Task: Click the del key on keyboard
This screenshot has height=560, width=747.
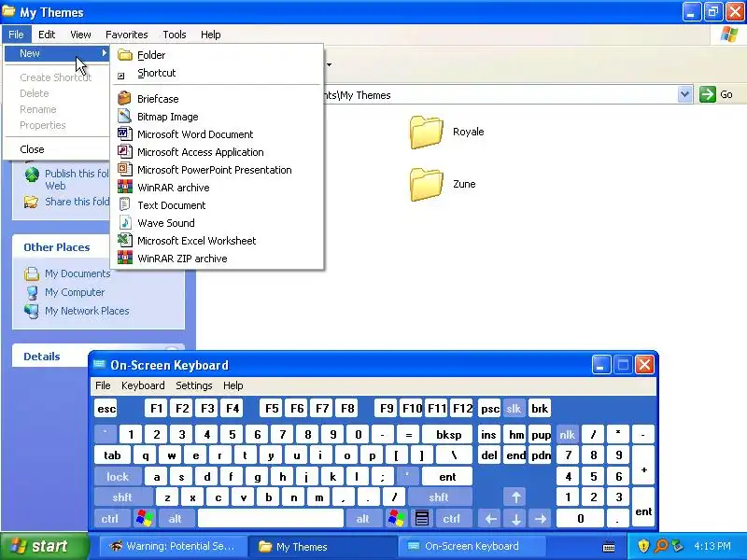Action: point(489,455)
